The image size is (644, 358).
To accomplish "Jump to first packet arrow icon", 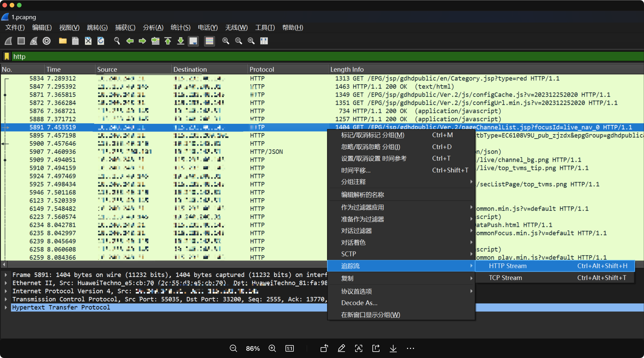I will (x=168, y=41).
